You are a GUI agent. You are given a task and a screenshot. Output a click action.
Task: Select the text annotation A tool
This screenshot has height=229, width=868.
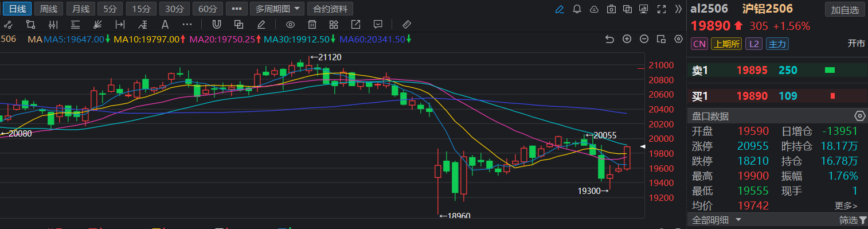(x=165, y=24)
